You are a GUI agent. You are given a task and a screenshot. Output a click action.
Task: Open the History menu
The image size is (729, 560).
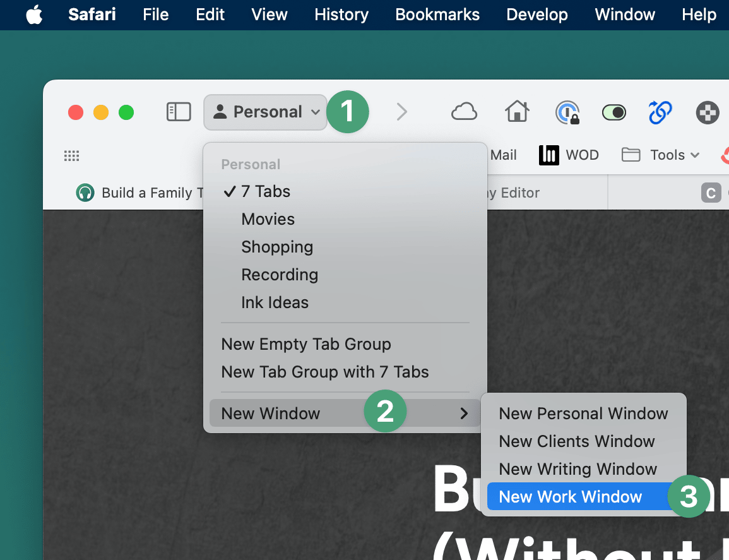tap(341, 15)
